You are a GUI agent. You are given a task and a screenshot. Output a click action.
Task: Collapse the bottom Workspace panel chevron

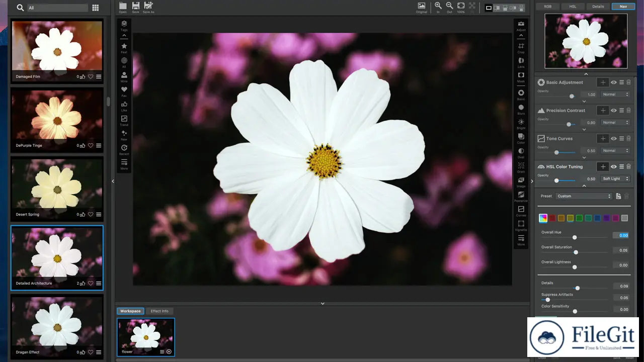tap(323, 304)
